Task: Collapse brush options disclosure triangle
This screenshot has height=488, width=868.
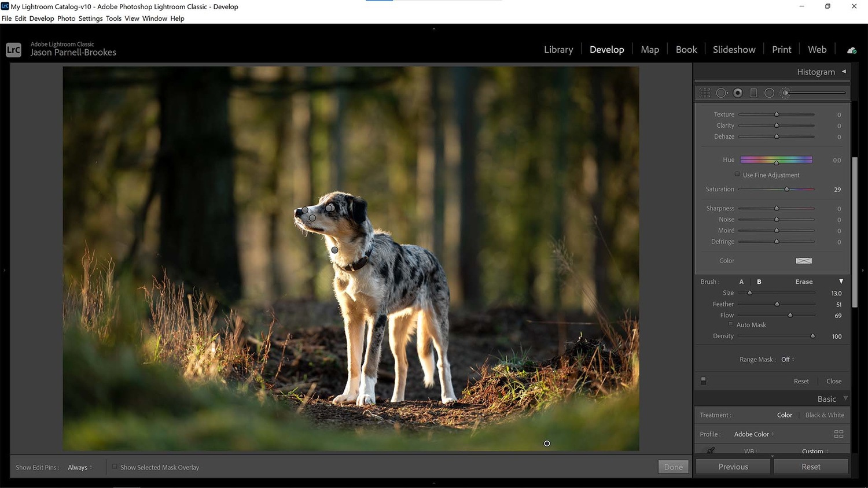Action: point(841,282)
